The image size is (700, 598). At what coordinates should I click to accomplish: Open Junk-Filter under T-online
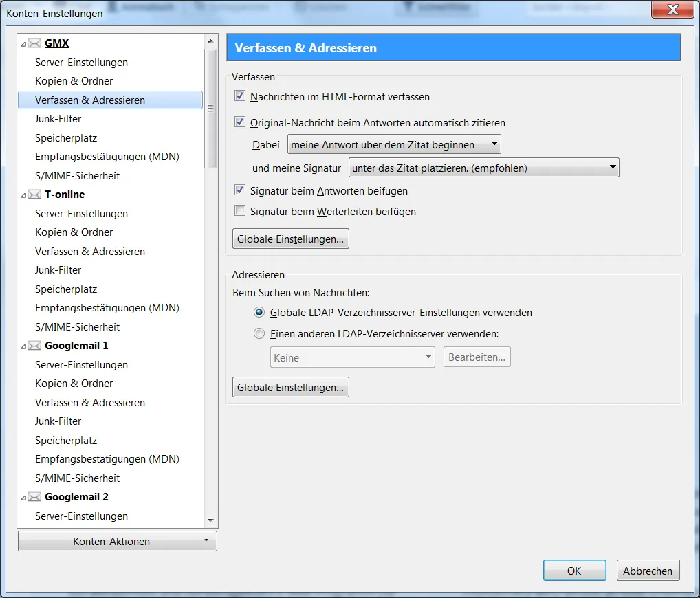(58, 270)
